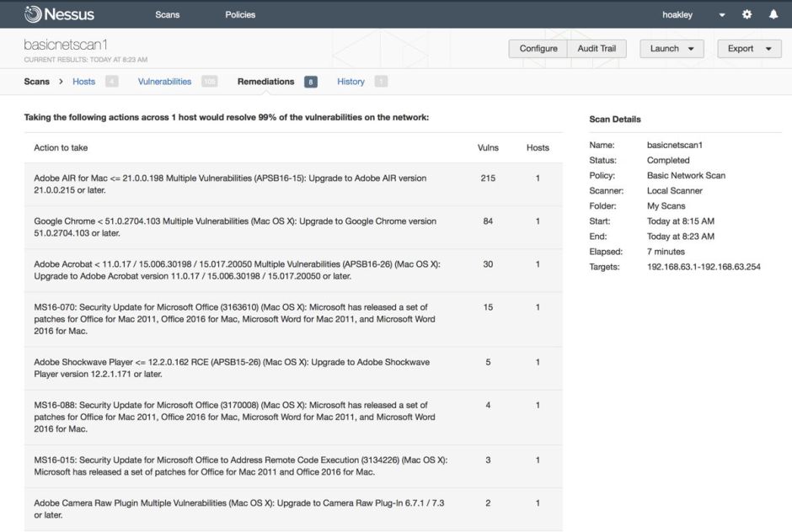Open the notifications bell icon
The width and height of the screenshot is (792, 532).
click(773, 14)
